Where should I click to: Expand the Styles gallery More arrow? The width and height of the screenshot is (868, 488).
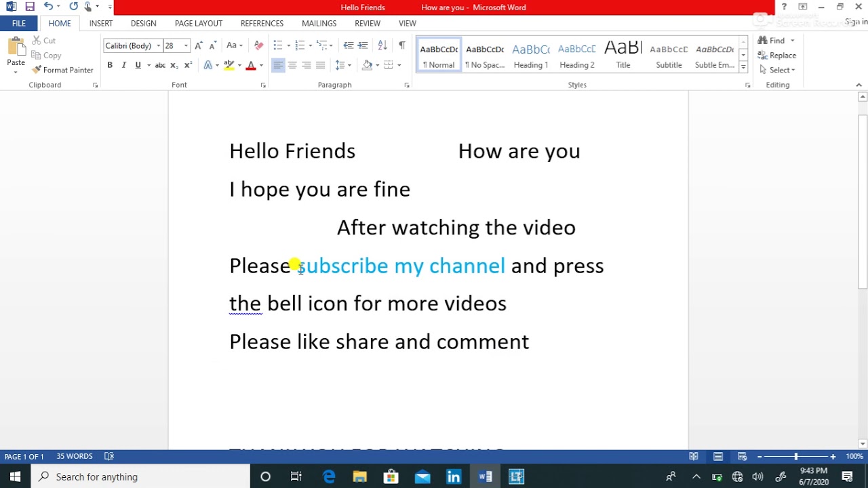tap(743, 67)
